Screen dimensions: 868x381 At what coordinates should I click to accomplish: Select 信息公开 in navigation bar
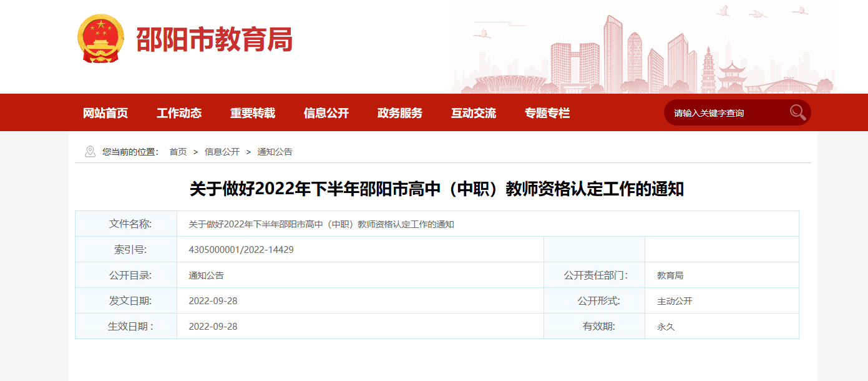326,113
